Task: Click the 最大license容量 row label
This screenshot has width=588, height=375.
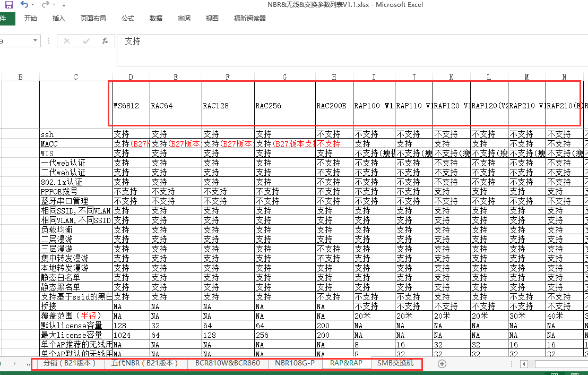Action: click(x=76, y=335)
